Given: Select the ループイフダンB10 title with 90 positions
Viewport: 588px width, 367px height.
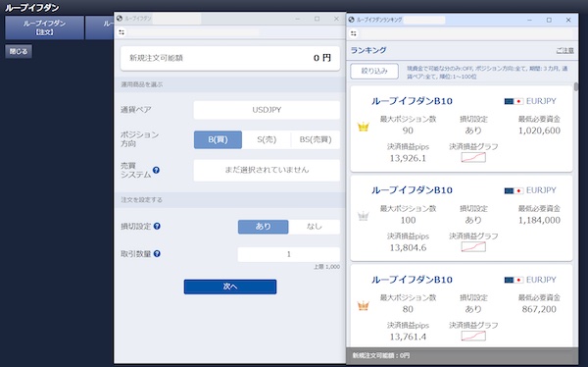Looking at the screenshot, I should (x=412, y=101).
